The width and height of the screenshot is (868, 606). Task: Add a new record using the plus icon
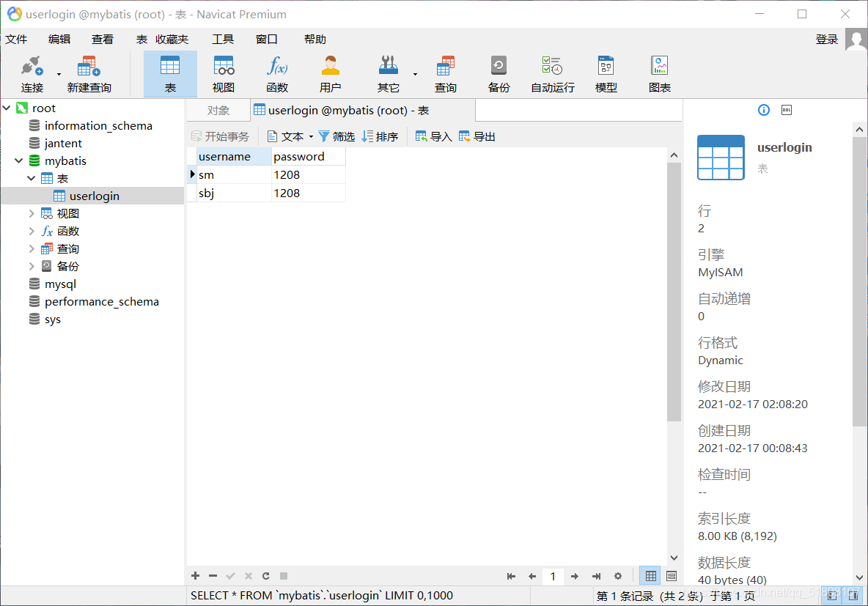coord(195,576)
